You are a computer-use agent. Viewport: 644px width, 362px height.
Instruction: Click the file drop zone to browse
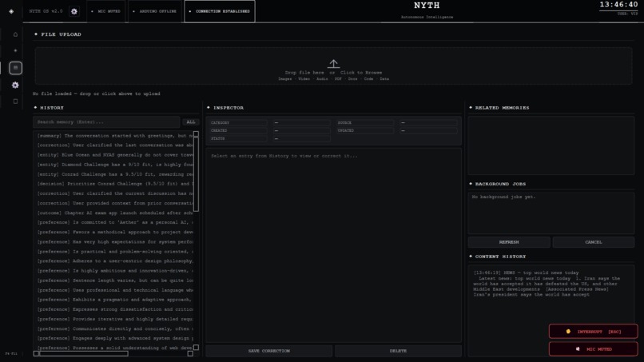[333, 66]
